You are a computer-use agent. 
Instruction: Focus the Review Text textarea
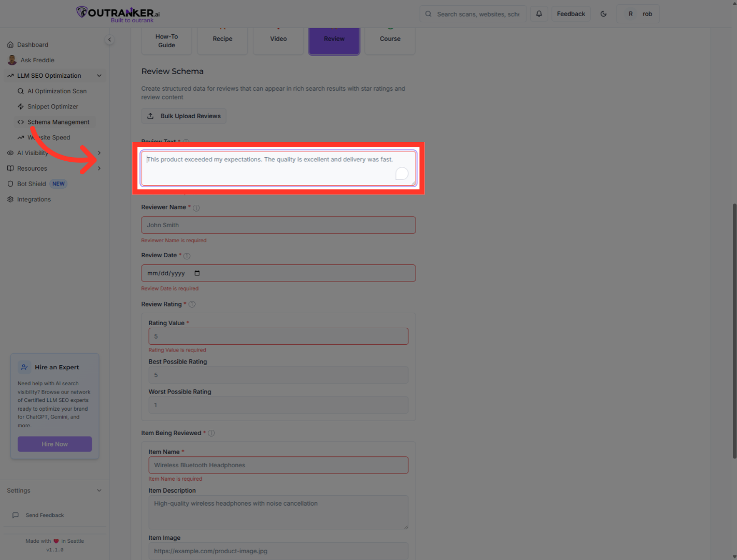278,168
